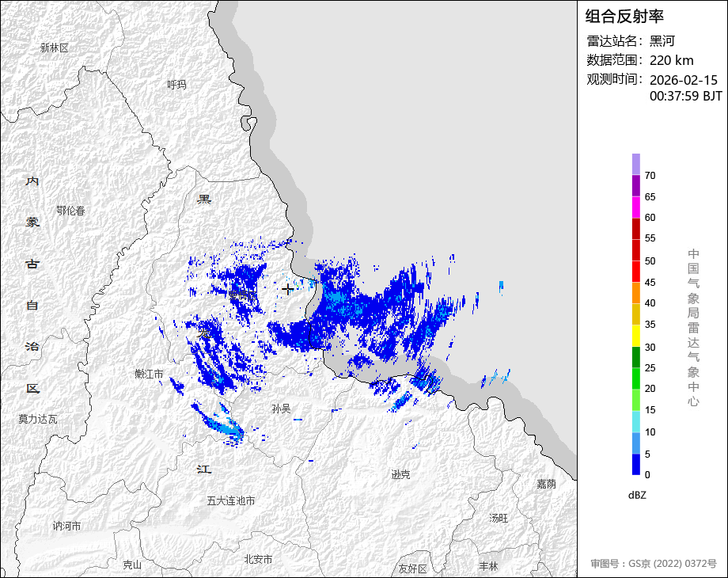Select the purple 65-70 dBZ swatch
Viewport: 728px width, 578px height.
tap(635, 185)
